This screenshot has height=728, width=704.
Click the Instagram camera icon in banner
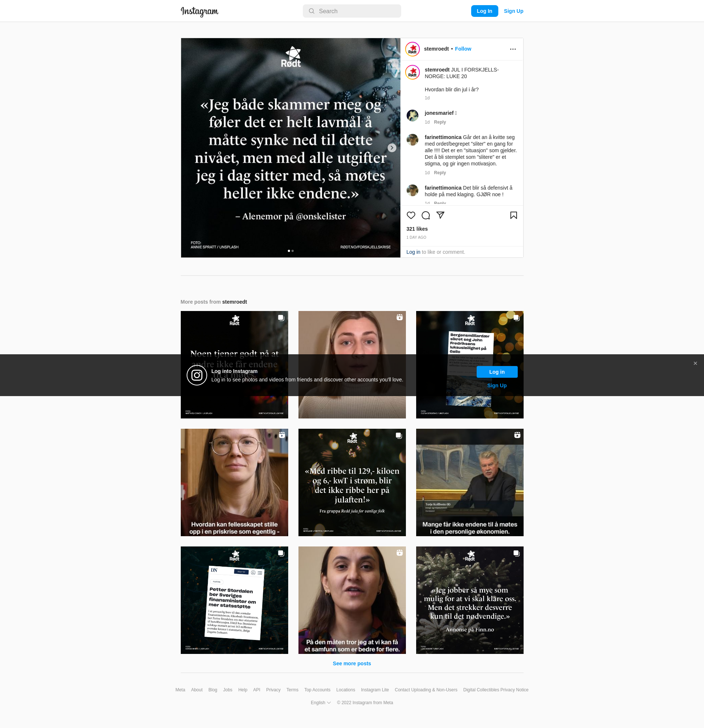197,375
